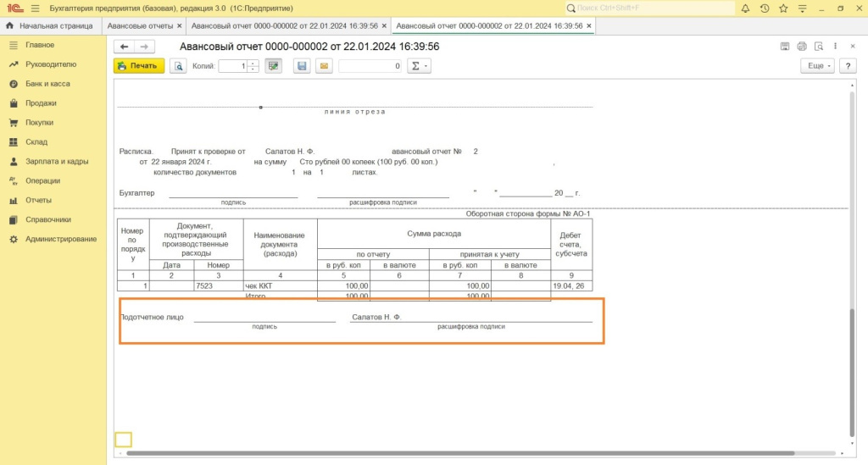Viewport: 868px width, 465px height.
Task: Open the Еще dropdown menu
Action: 817,66
